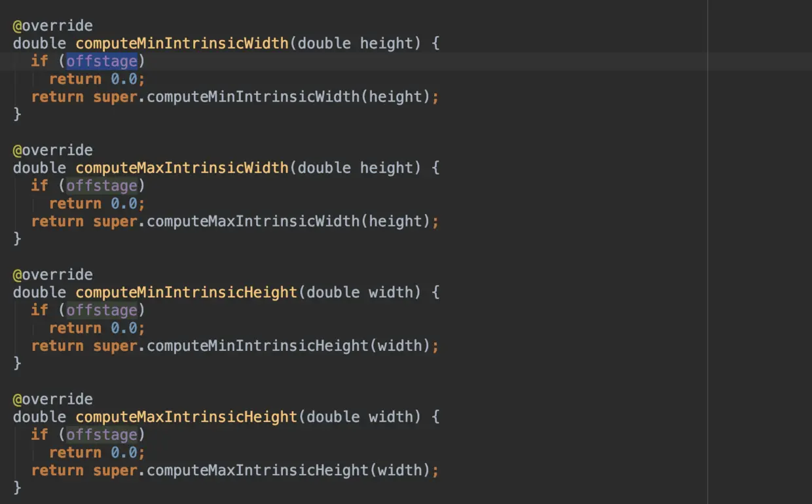Select the computeMinIntrinsicHeight method declaration name
812x504 pixels.
pos(187,293)
